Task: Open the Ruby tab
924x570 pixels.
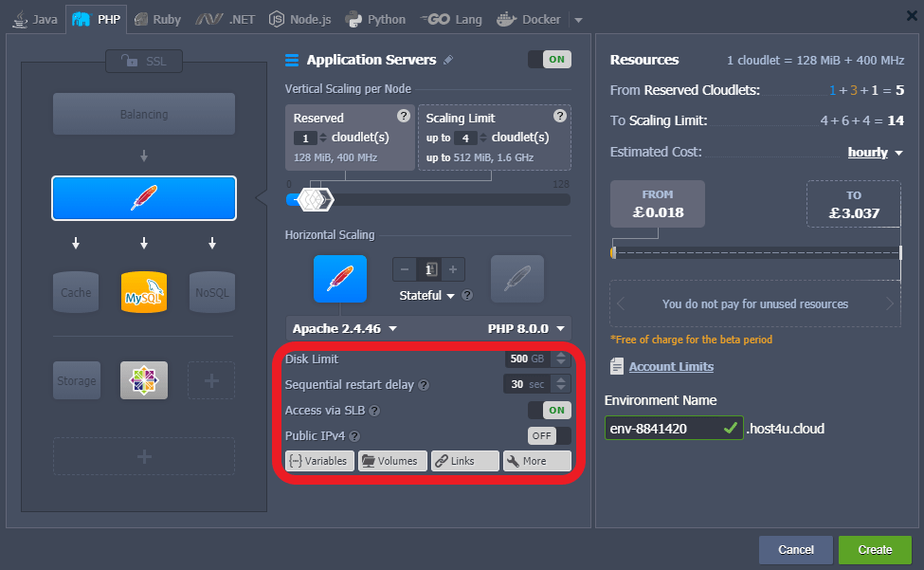Action: point(157,20)
